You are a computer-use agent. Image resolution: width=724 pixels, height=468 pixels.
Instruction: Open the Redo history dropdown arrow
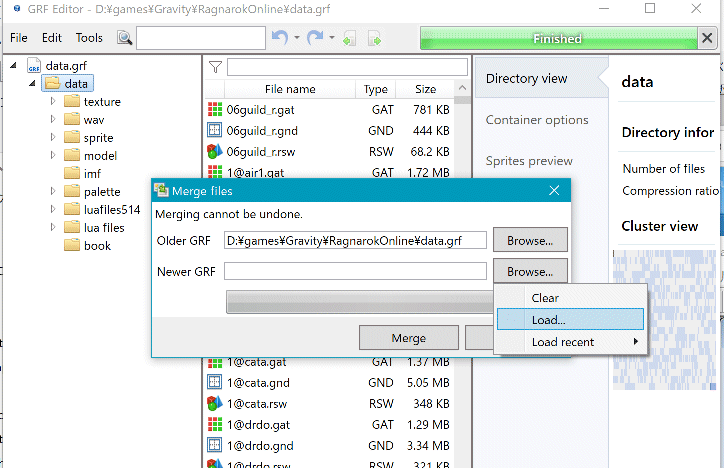click(332, 38)
